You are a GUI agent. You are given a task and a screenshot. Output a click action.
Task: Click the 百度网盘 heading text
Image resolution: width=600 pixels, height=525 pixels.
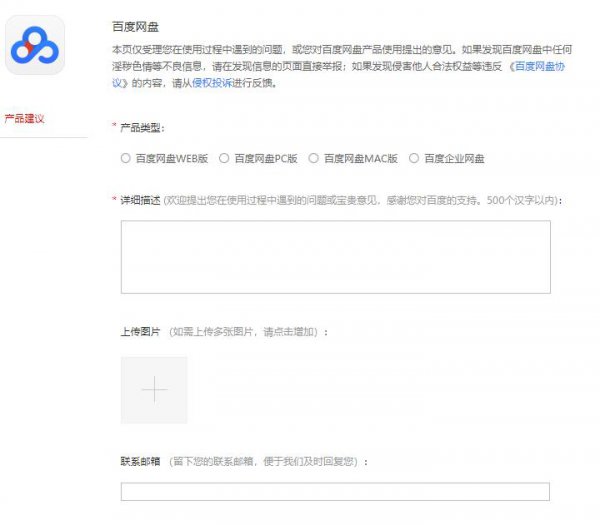(135, 27)
